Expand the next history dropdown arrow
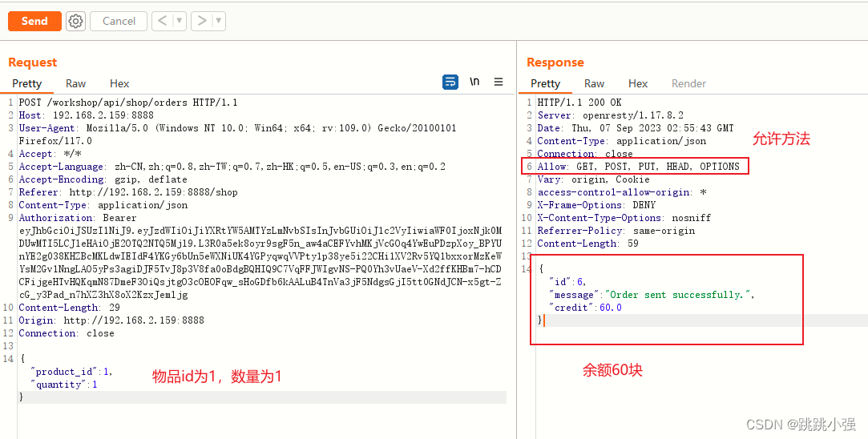Image resolution: width=868 pixels, height=439 pixels. (219, 21)
